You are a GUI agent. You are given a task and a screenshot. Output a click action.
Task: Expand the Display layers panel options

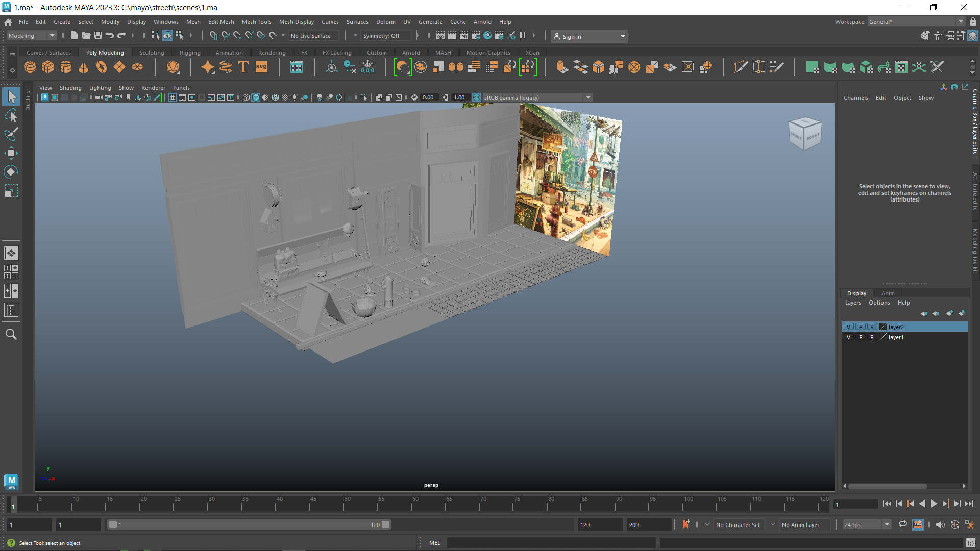pos(878,302)
